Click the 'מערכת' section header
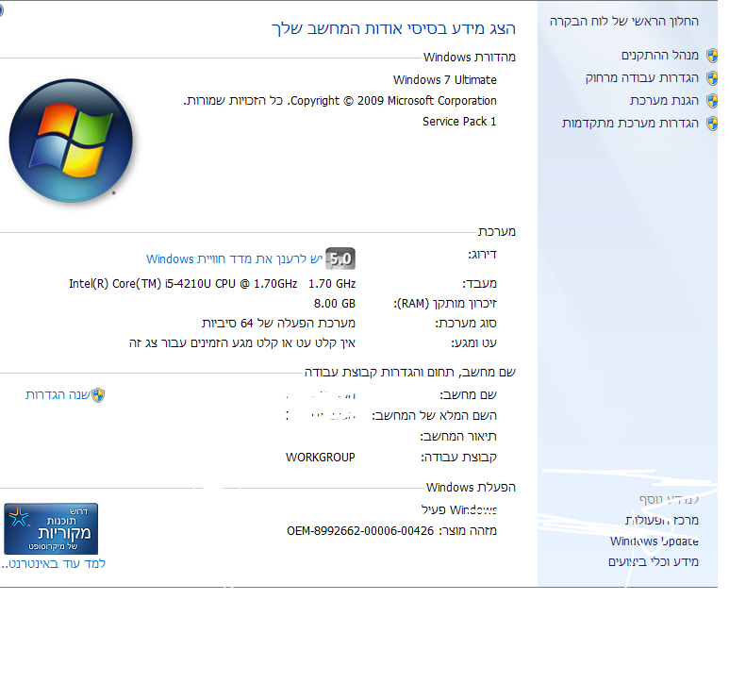 coord(497,232)
